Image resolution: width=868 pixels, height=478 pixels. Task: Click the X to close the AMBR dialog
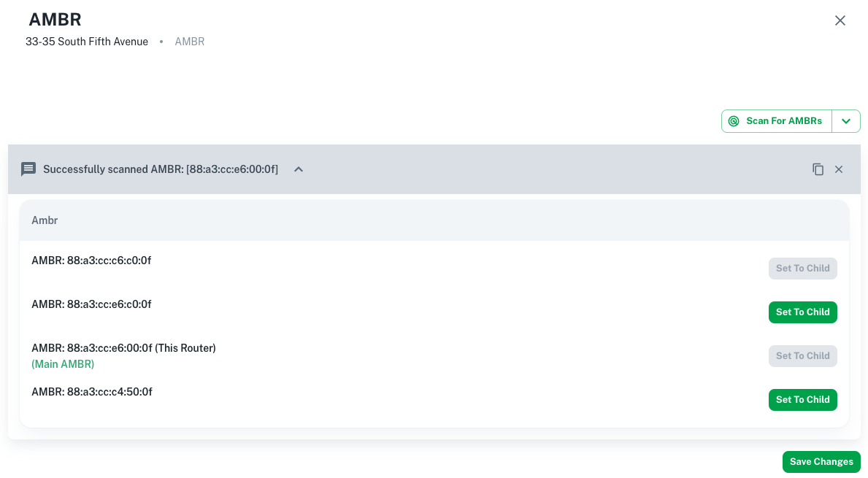click(840, 20)
